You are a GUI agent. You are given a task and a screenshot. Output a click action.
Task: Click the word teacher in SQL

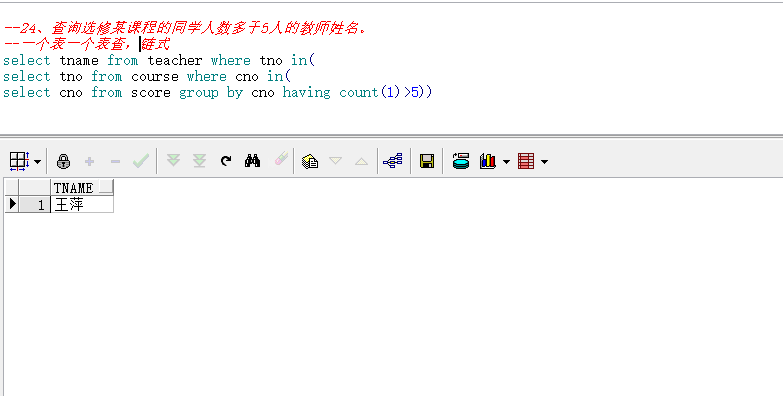(175, 60)
